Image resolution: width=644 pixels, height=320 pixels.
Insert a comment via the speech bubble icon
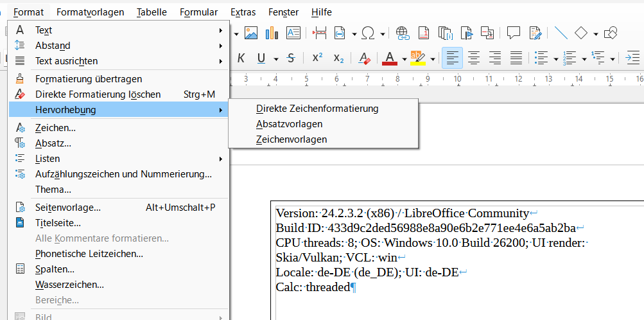point(513,33)
